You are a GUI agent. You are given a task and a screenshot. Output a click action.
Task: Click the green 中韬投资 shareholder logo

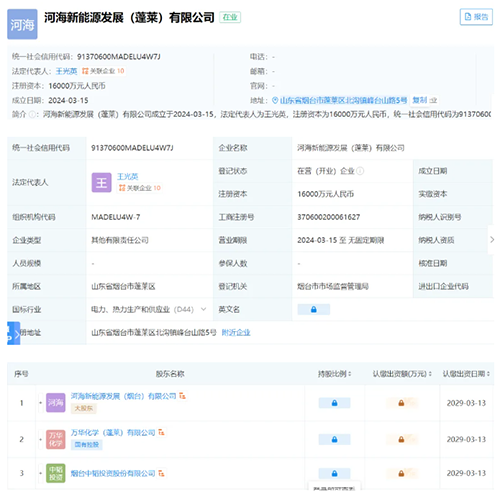[56, 473]
